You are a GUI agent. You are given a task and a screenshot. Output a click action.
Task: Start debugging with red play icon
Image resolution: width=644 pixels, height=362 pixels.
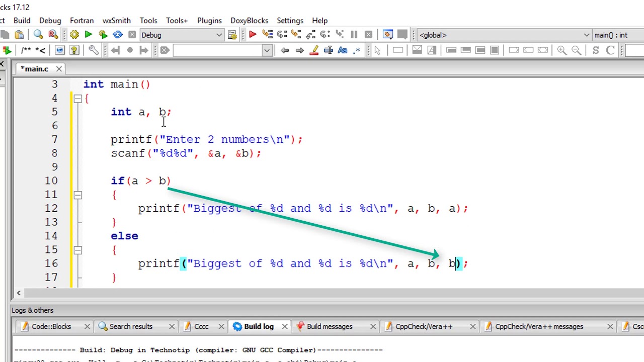253,35
